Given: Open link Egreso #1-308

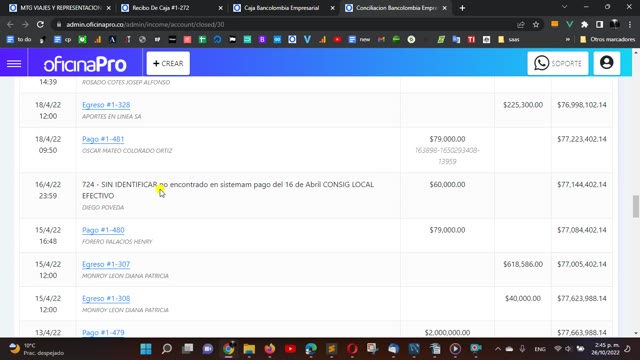Looking at the screenshot, I should 106,299.
